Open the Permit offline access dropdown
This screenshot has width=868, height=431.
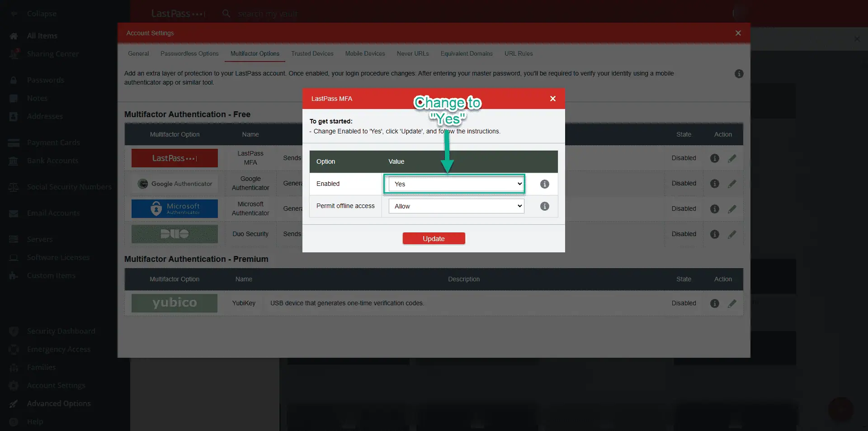coord(456,206)
